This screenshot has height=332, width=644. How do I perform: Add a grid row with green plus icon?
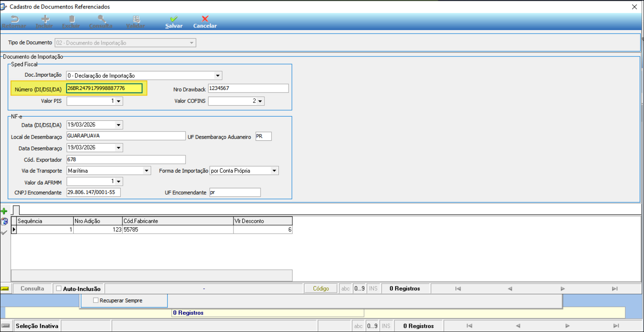point(4,211)
